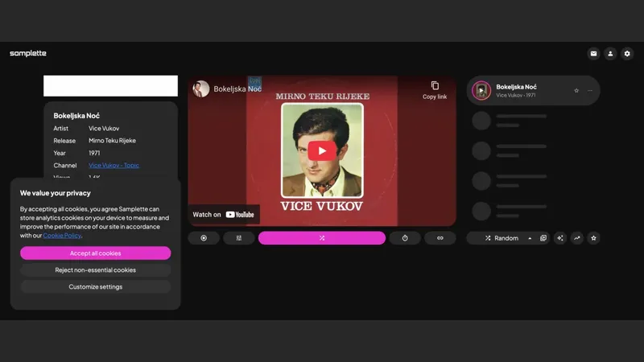Open the trending arrow icon

point(577,238)
